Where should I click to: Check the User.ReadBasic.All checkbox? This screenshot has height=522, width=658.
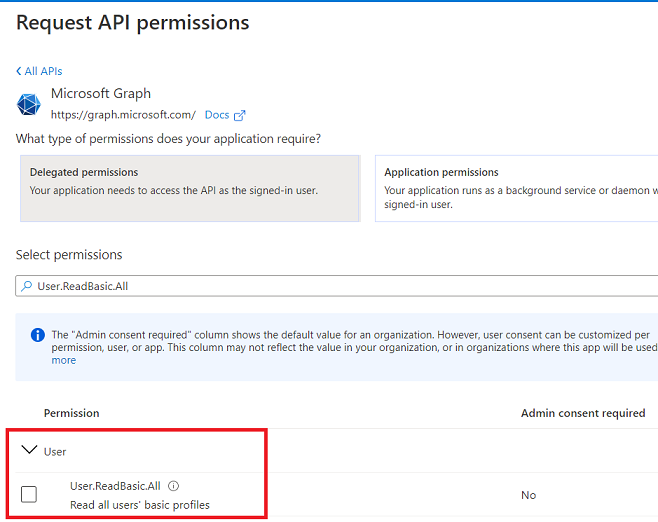(x=29, y=494)
